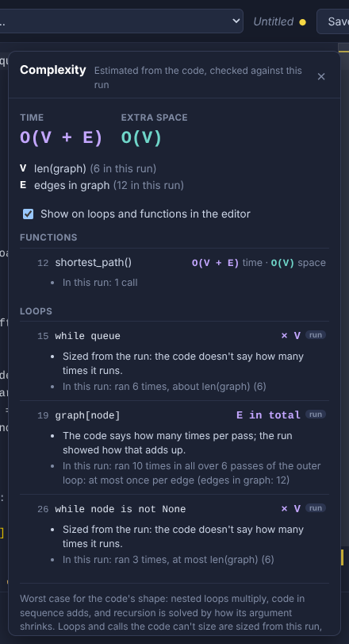Click the 'ran 10 times in all' note

click(x=191, y=472)
